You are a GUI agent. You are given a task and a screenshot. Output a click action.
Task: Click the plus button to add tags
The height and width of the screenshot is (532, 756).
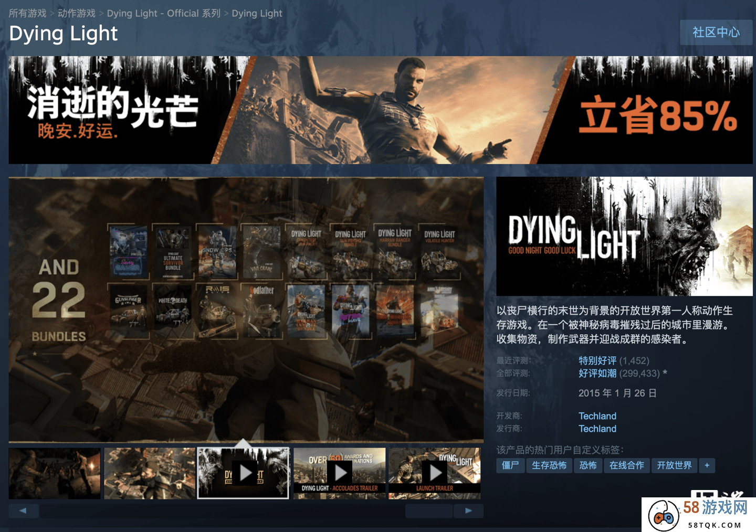(707, 465)
